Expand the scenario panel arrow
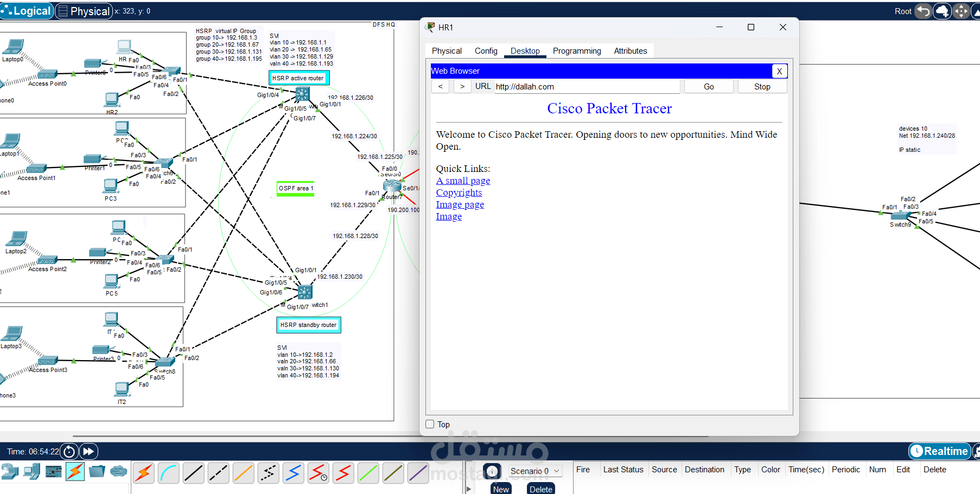 click(x=469, y=489)
